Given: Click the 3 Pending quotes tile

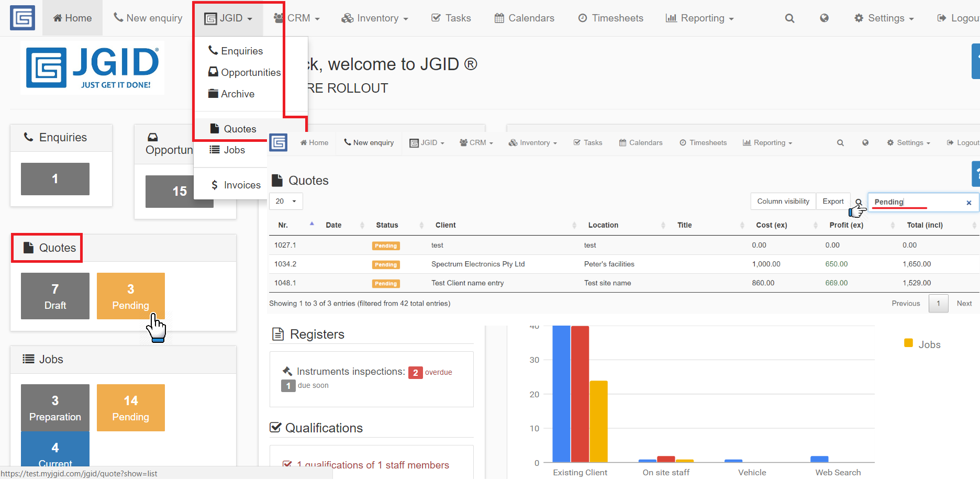Looking at the screenshot, I should (x=131, y=296).
